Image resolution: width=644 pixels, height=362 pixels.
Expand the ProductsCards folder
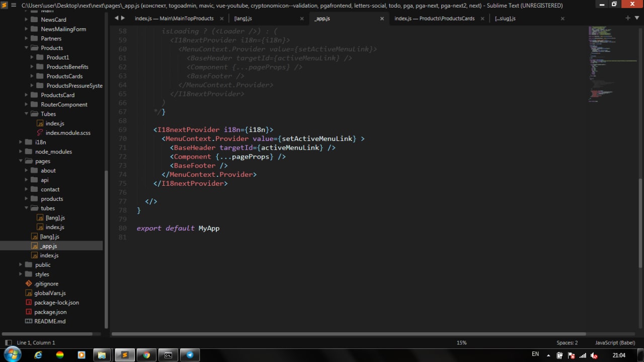pyautogui.click(x=32, y=76)
